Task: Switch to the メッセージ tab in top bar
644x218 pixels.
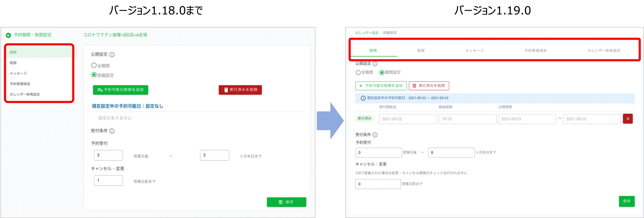Action: [x=474, y=51]
